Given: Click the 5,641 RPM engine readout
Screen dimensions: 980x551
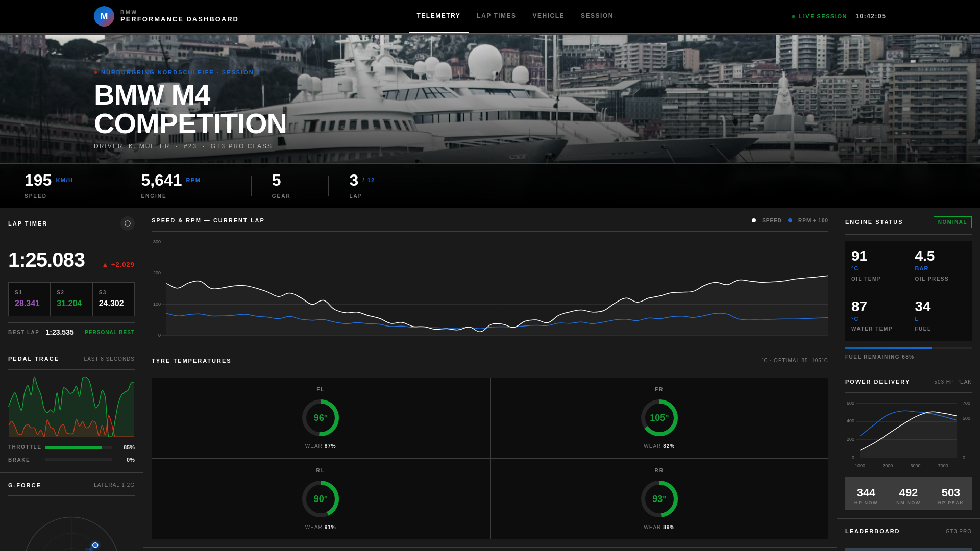Looking at the screenshot, I should [x=171, y=186].
